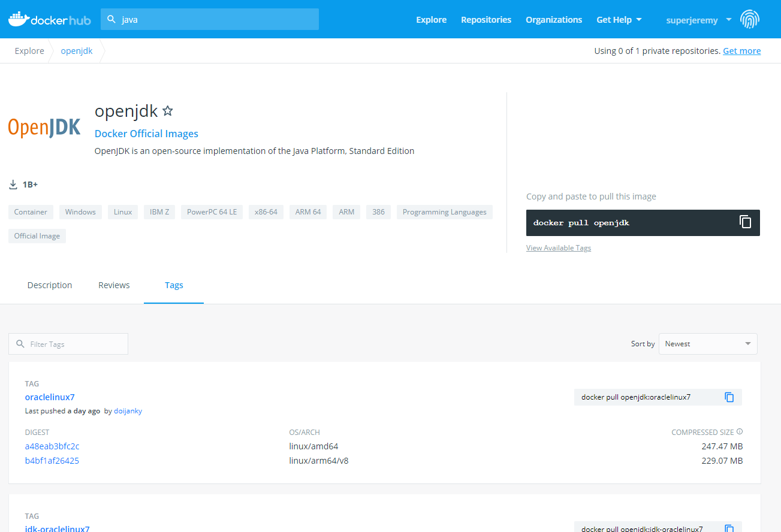Click the openjdk repository title

coord(126,111)
